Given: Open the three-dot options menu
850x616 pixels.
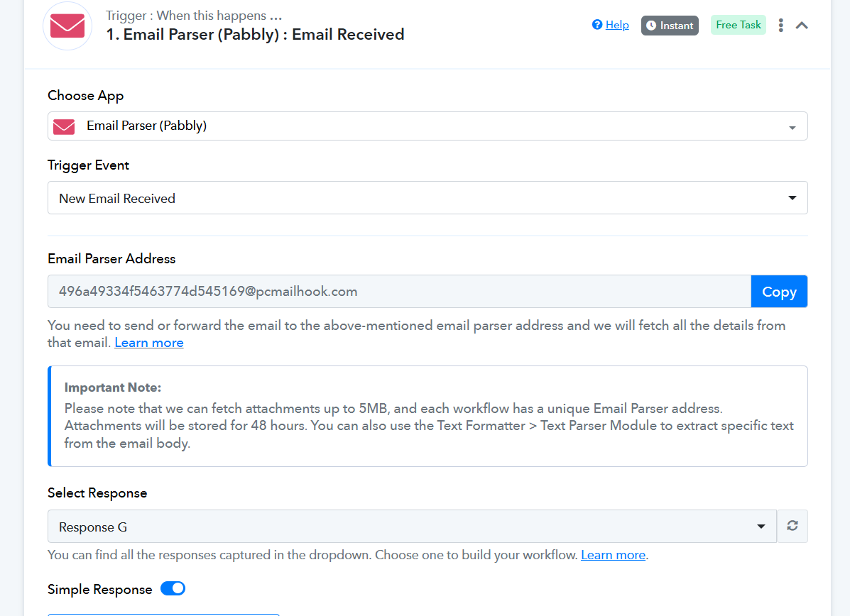Looking at the screenshot, I should pos(780,26).
